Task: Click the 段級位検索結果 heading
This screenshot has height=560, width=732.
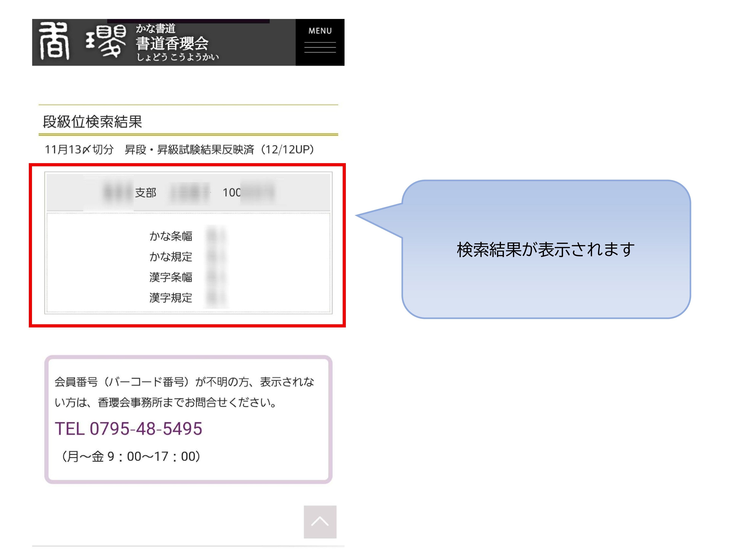Action: click(92, 122)
